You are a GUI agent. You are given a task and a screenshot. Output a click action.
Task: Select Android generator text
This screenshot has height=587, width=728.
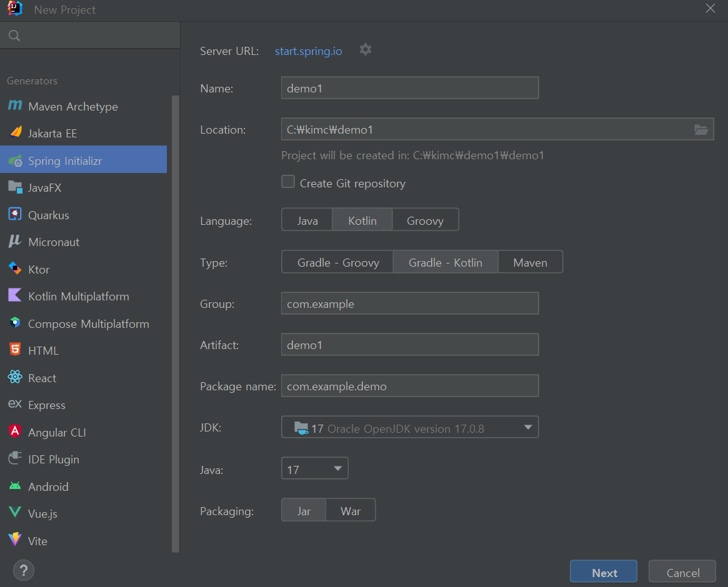click(48, 486)
